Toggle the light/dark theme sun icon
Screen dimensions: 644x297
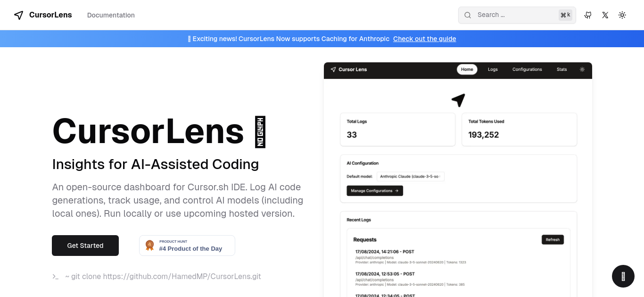point(622,15)
